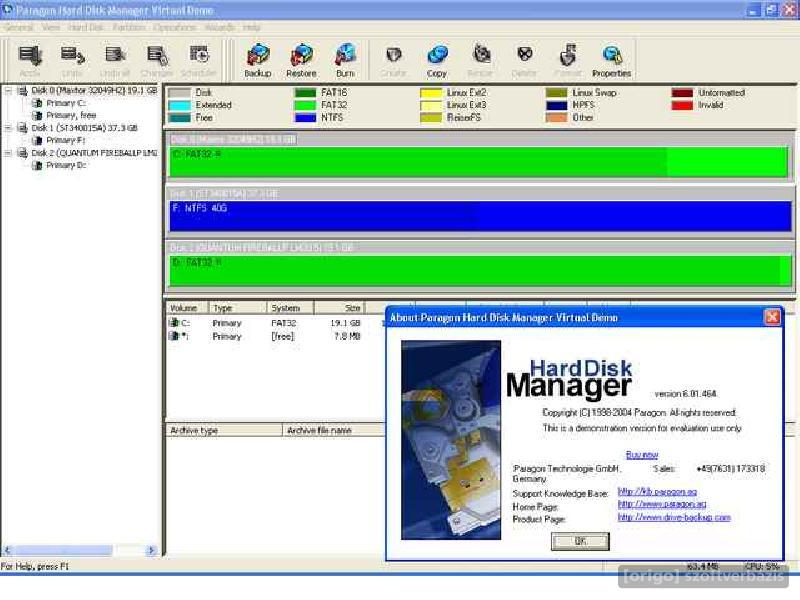This screenshot has width=800, height=600.
Task: Click the NTFS legend color swatch
Action: coord(306,117)
